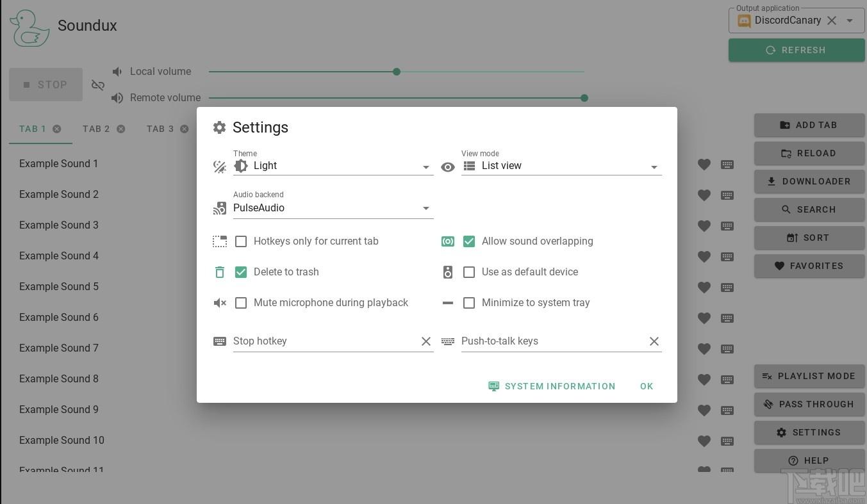Clear the Push-to-talk keys field
Image resolution: width=867 pixels, height=504 pixels.
click(654, 341)
